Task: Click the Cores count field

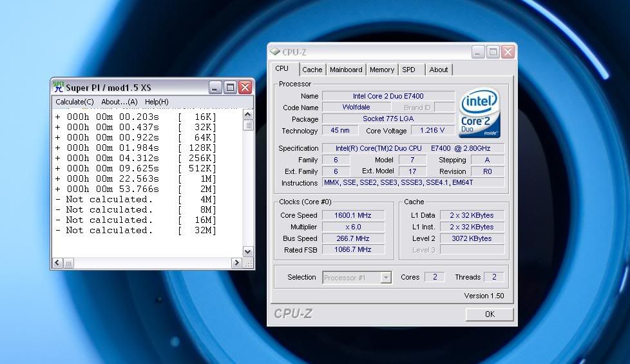Action: (x=435, y=277)
